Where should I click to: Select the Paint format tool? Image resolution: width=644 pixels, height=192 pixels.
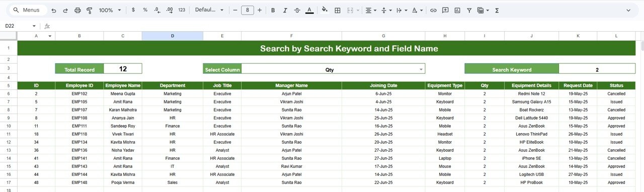90,10
